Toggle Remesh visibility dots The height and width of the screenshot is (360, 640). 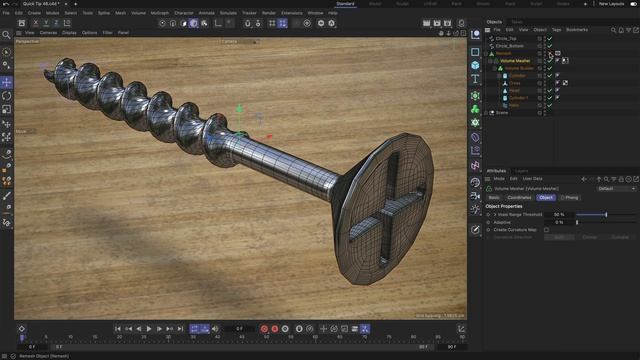544,53
